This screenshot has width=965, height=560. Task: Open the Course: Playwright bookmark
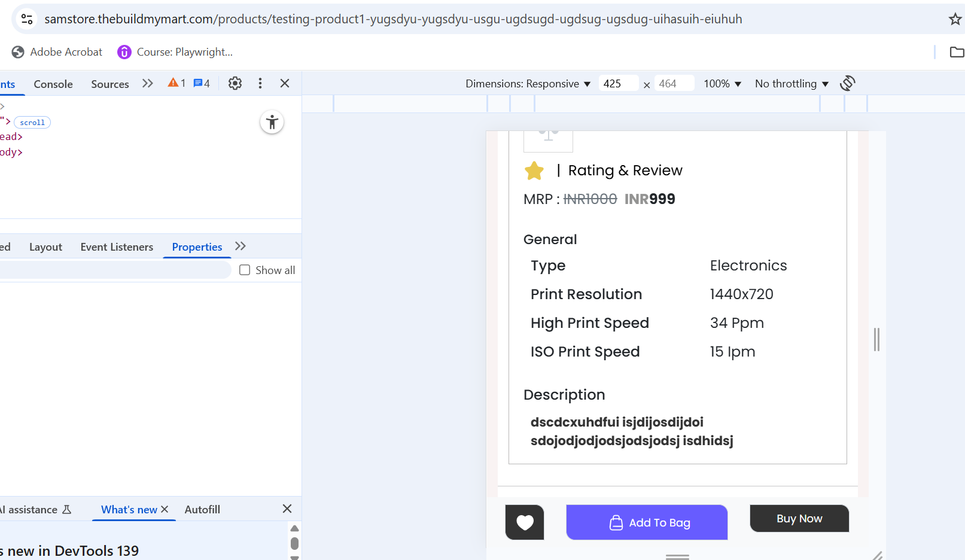tap(175, 52)
